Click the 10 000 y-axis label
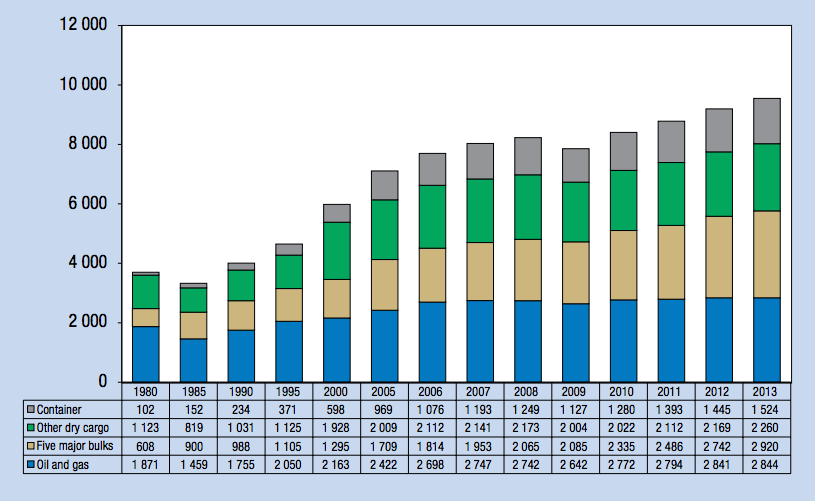The image size is (815, 501). 83,84
